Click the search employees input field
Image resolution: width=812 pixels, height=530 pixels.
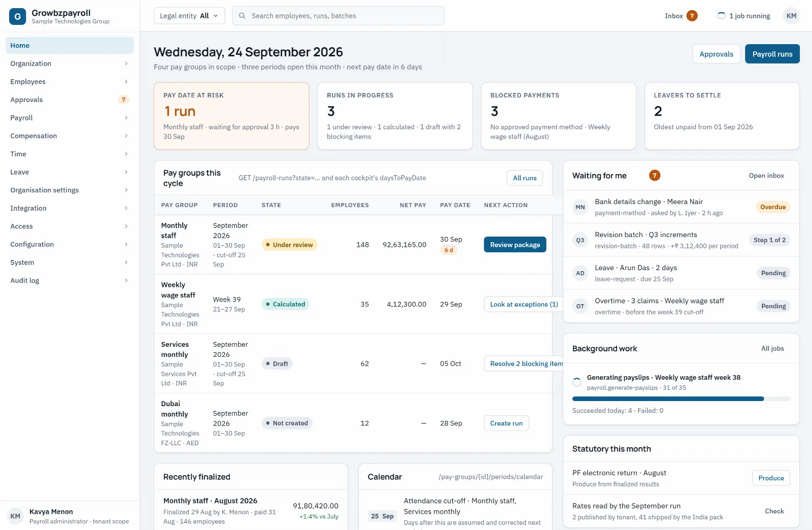tap(338, 16)
